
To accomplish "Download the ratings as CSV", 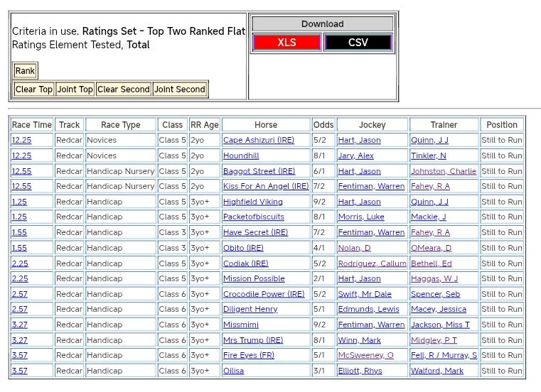I will click(358, 43).
